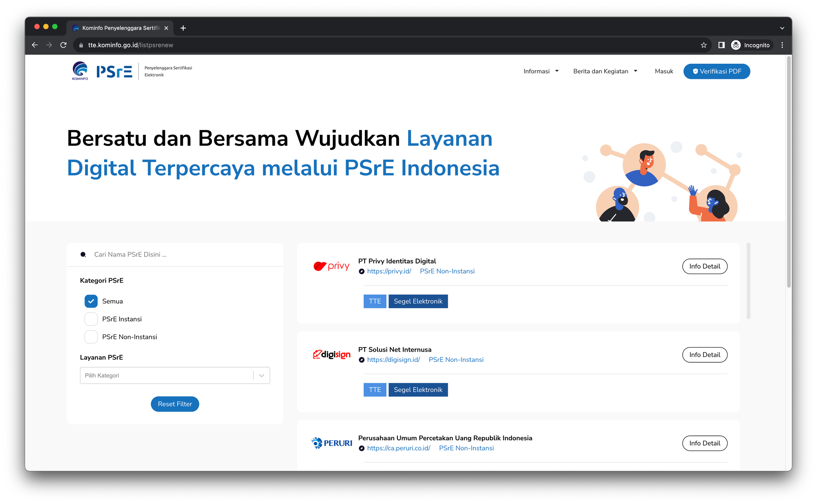Viewport: 817px width, 504px height.
Task: Open the side panel icon
Action: [721, 45]
